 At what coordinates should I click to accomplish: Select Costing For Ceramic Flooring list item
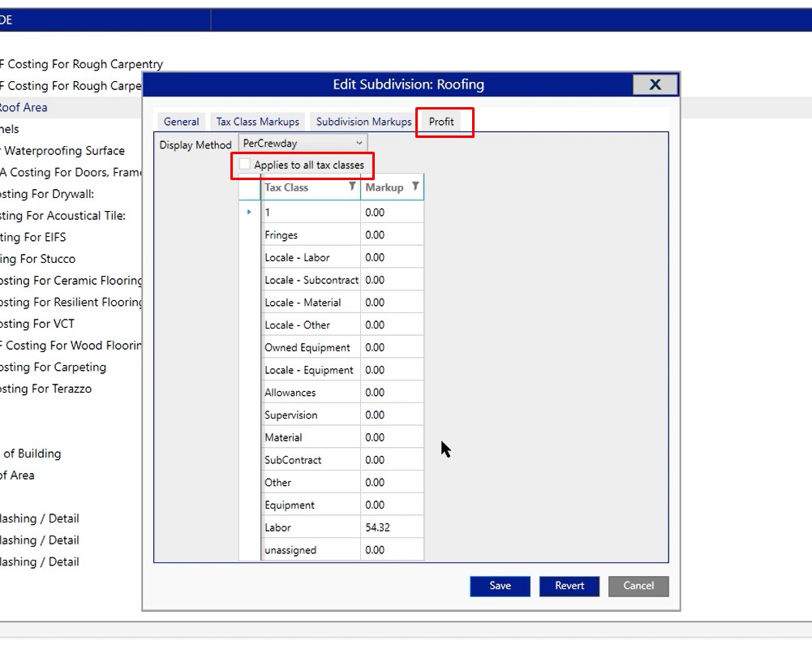[70, 281]
